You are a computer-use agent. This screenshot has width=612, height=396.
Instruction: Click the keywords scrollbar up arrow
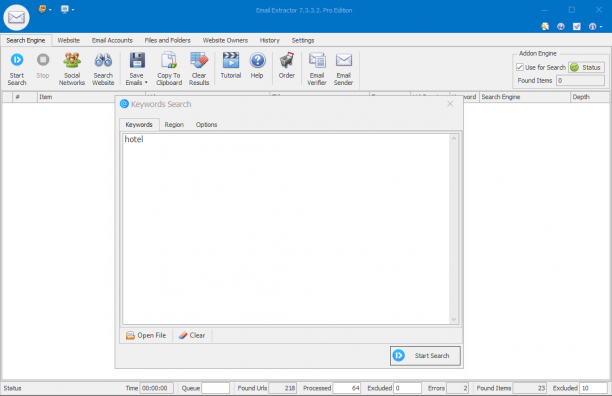(x=454, y=138)
